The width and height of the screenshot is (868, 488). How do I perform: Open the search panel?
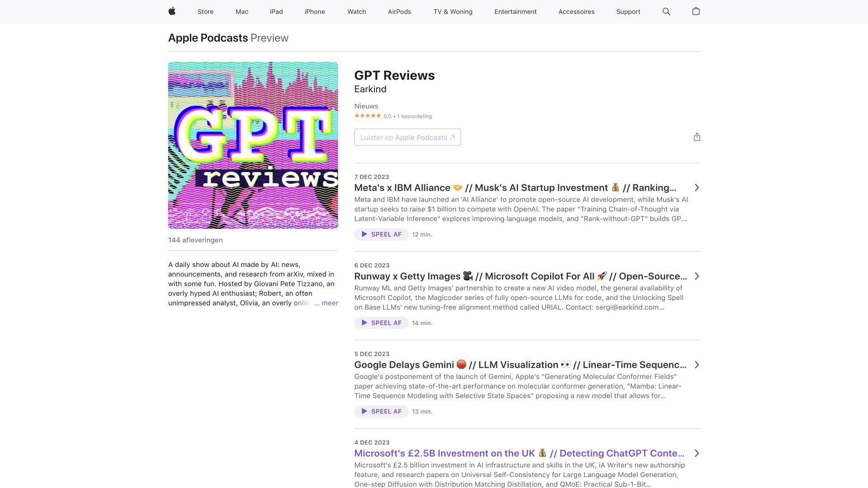tap(665, 11)
